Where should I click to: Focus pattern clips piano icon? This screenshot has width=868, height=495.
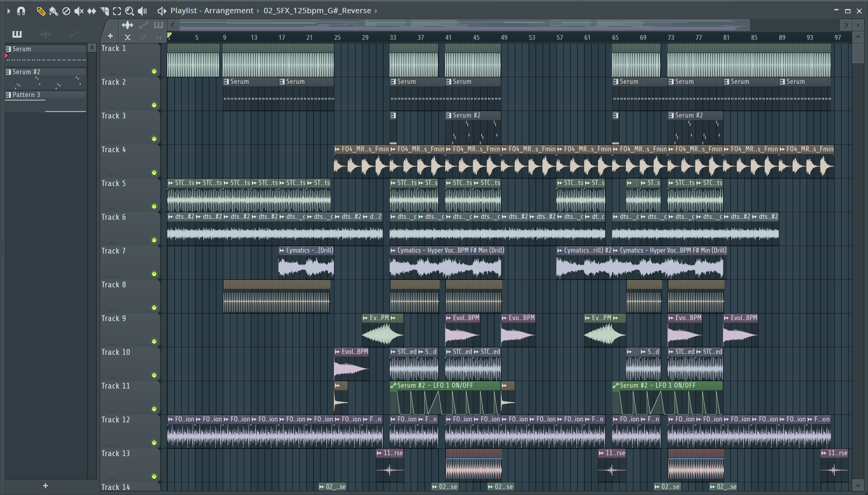158,25
